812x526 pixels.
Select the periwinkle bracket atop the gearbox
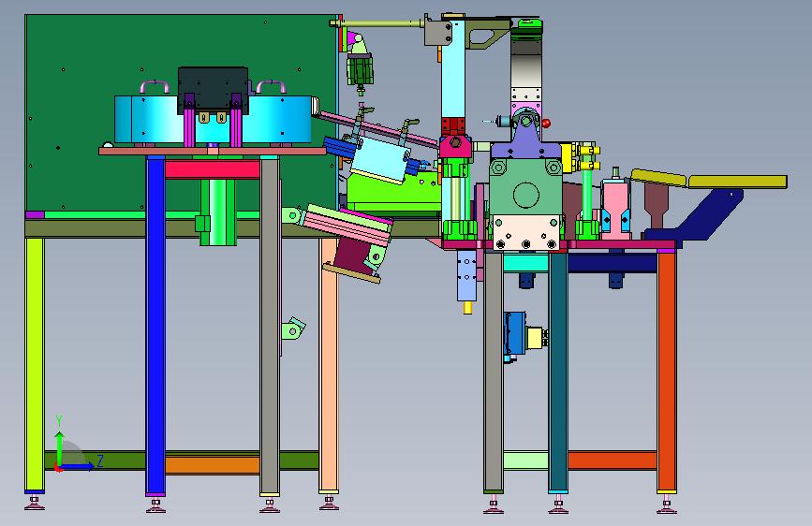[525, 145]
